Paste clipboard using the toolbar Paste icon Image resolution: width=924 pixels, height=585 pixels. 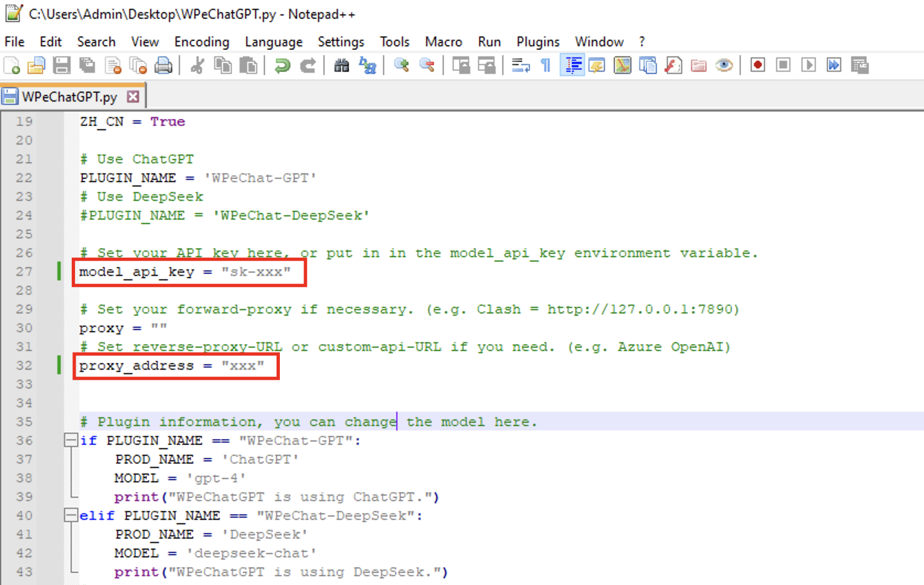coord(248,65)
